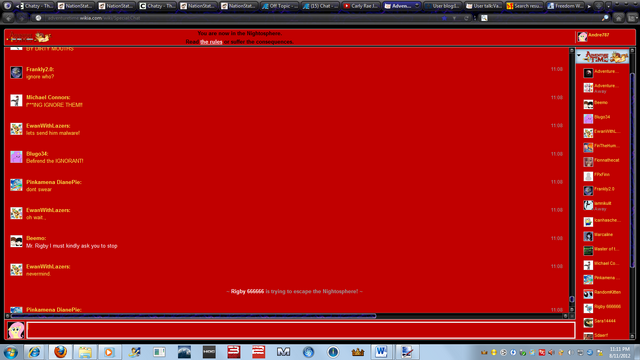Switch to Off Topic tab
This screenshot has height=360, width=640.
coord(280,6)
